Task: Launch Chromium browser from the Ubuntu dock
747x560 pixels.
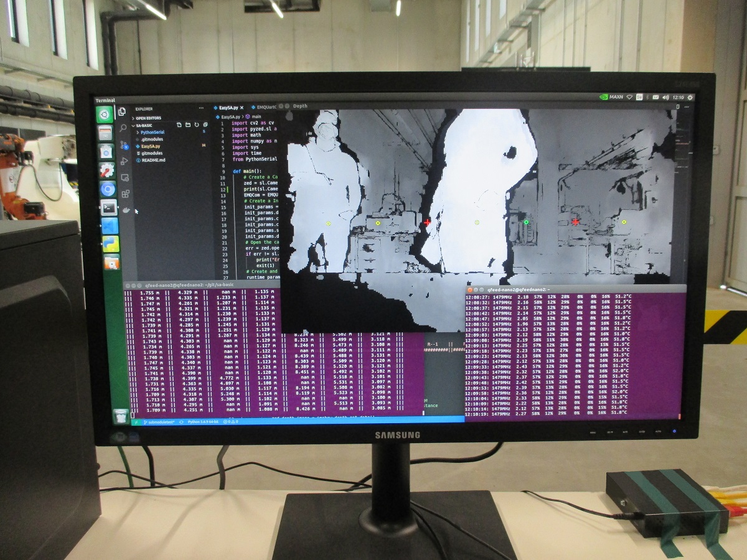Action: pyautogui.click(x=108, y=189)
